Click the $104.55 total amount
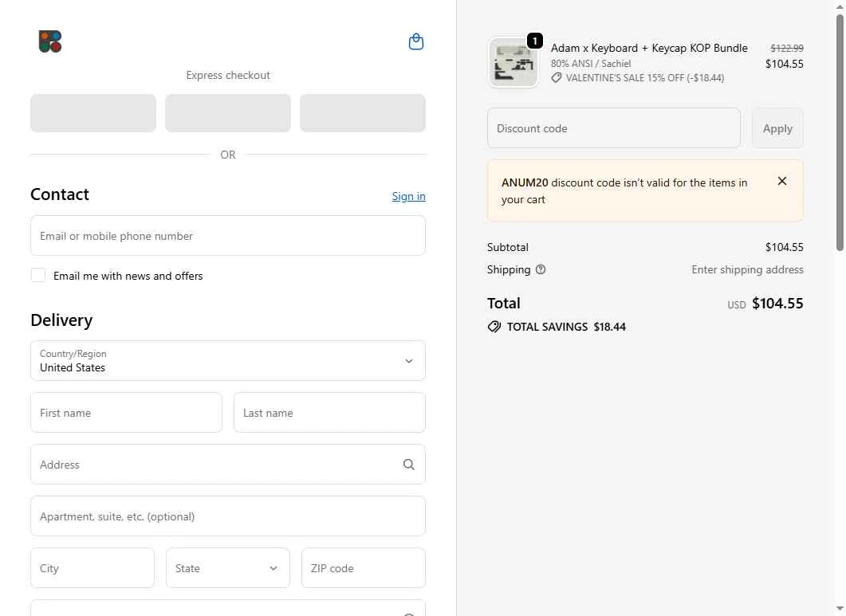Image resolution: width=846 pixels, height=616 pixels. tap(777, 303)
